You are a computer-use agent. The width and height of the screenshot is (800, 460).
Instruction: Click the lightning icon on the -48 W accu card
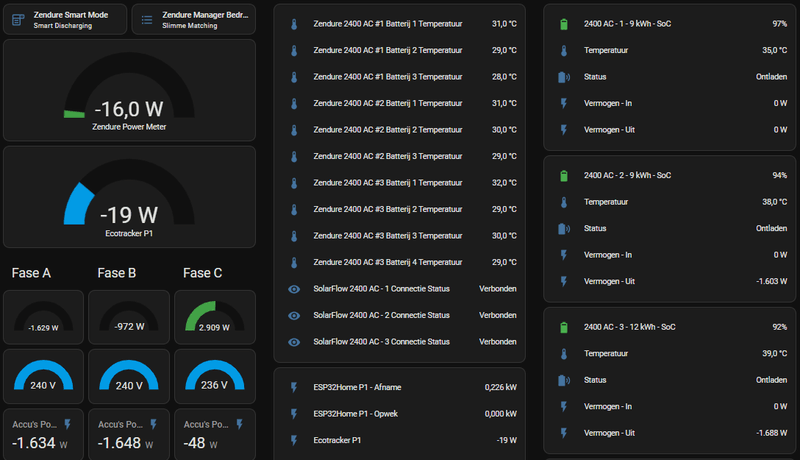click(x=239, y=424)
